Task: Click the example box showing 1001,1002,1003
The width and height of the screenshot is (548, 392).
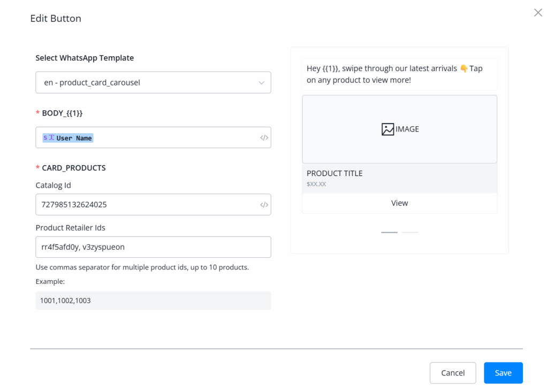Action: pyautogui.click(x=153, y=301)
